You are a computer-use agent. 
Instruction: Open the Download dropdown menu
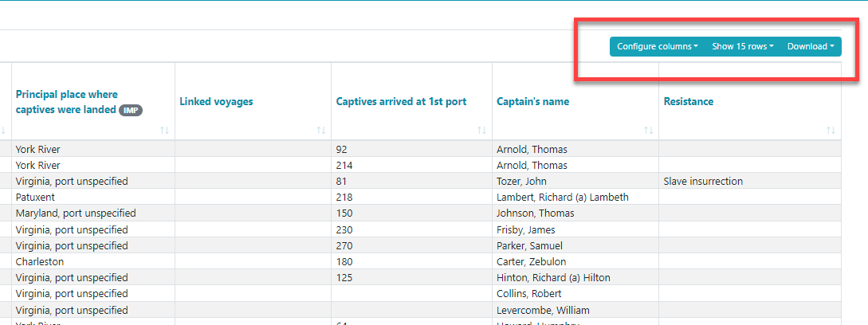(x=811, y=46)
